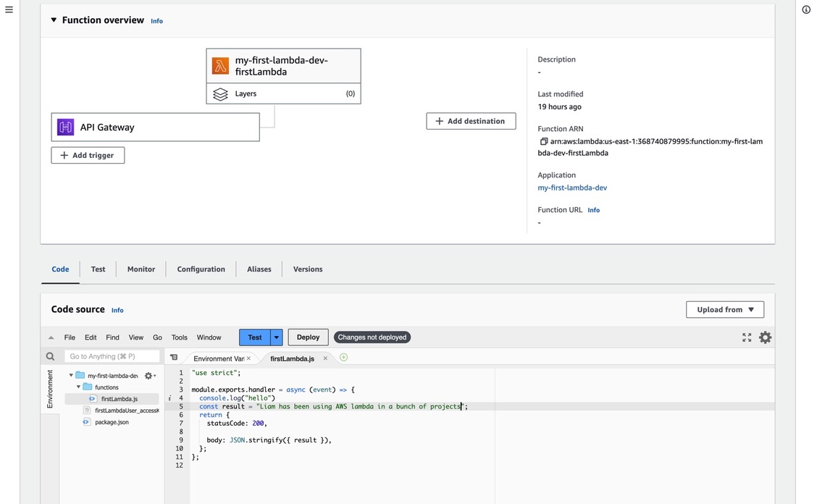817x504 pixels.
Task: Collapse the my-first-lambda-dev root folder
Action: 72,375
